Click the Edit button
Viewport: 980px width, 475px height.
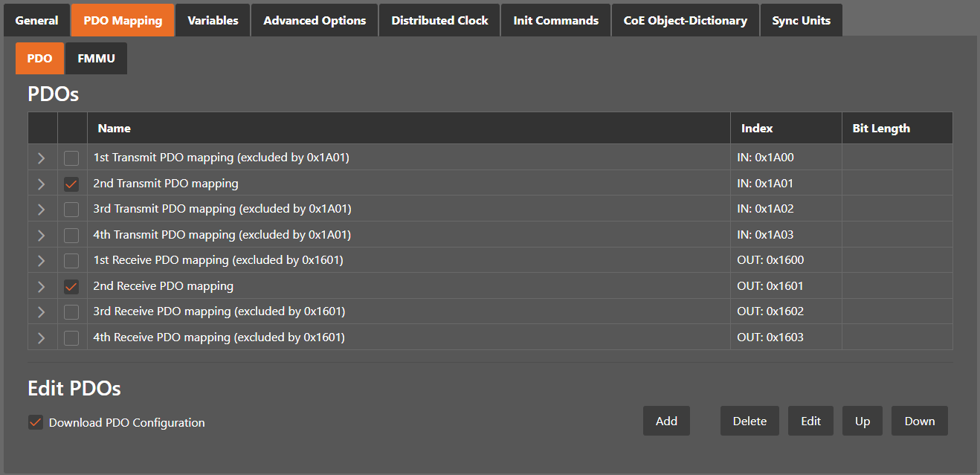[810, 421]
